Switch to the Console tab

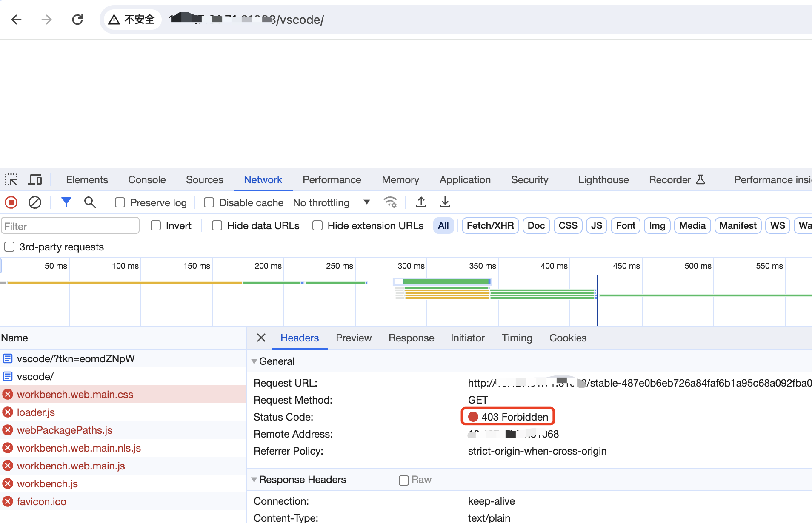147,180
